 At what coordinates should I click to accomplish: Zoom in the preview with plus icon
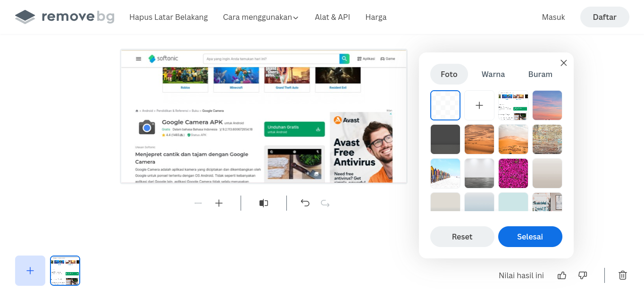pyautogui.click(x=219, y=203)
